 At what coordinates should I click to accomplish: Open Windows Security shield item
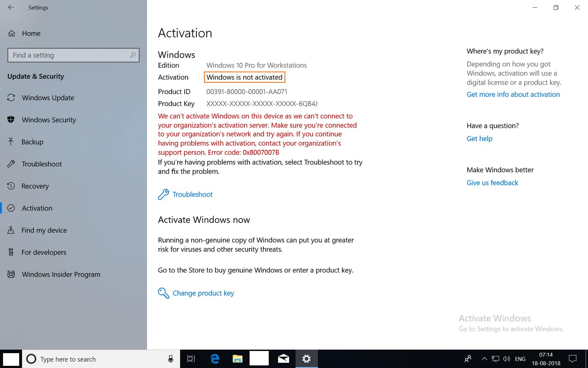coord(49,120)
